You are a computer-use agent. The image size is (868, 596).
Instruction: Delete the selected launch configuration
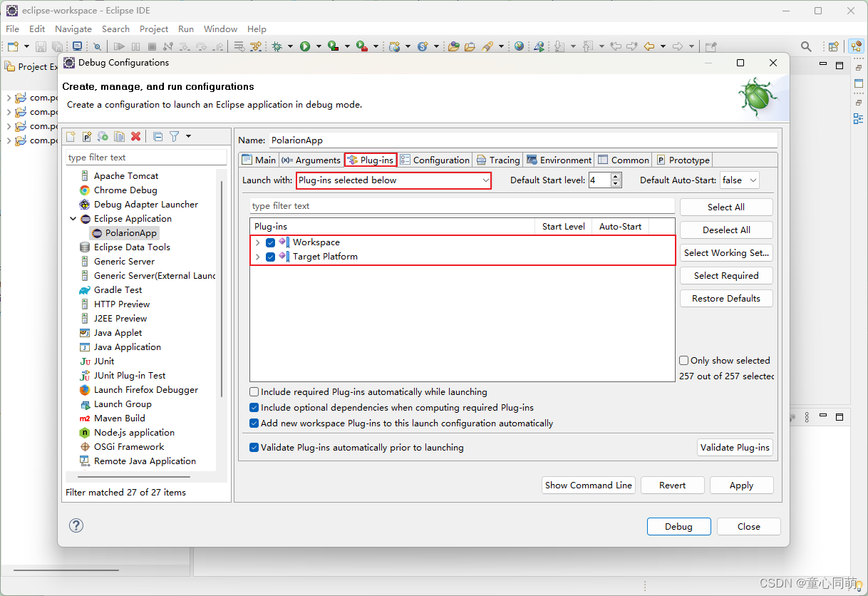tap(136, 136)
